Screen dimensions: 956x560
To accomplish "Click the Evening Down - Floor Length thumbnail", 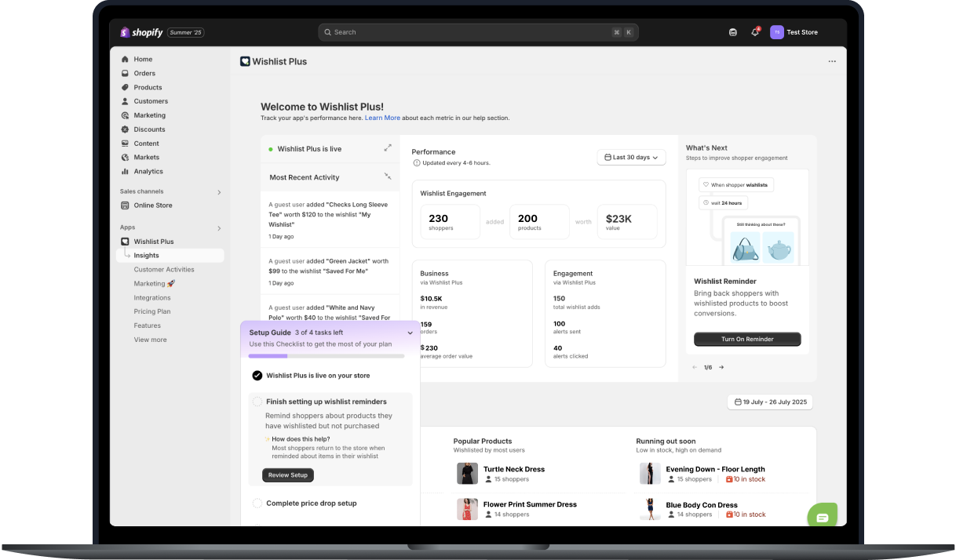I will (650, 474).
